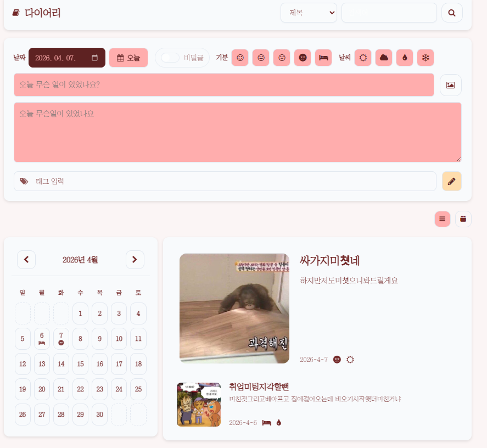This screenshot has width=487, height=448.
Task: Open the 제목 search filter dropdown
Action: point(309,12)
